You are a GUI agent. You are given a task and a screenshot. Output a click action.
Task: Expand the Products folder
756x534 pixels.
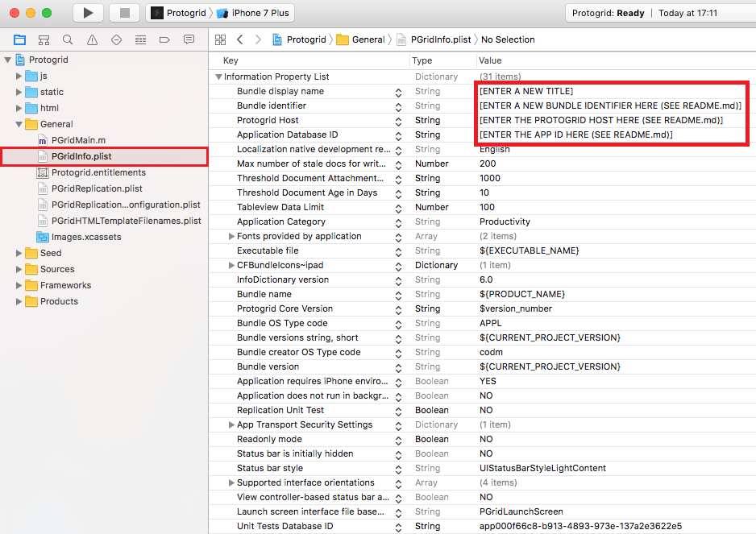pyautogui.click(x=19, y=302)
